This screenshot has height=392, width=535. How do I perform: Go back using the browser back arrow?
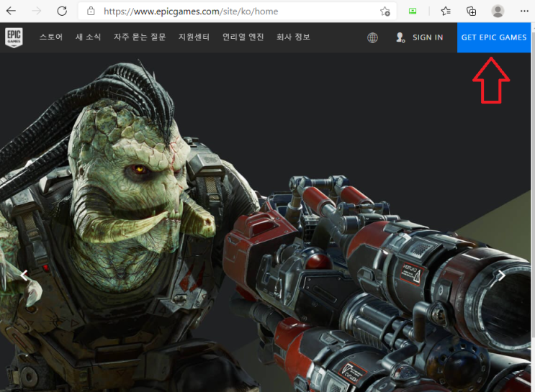click(x=12, y=12)
